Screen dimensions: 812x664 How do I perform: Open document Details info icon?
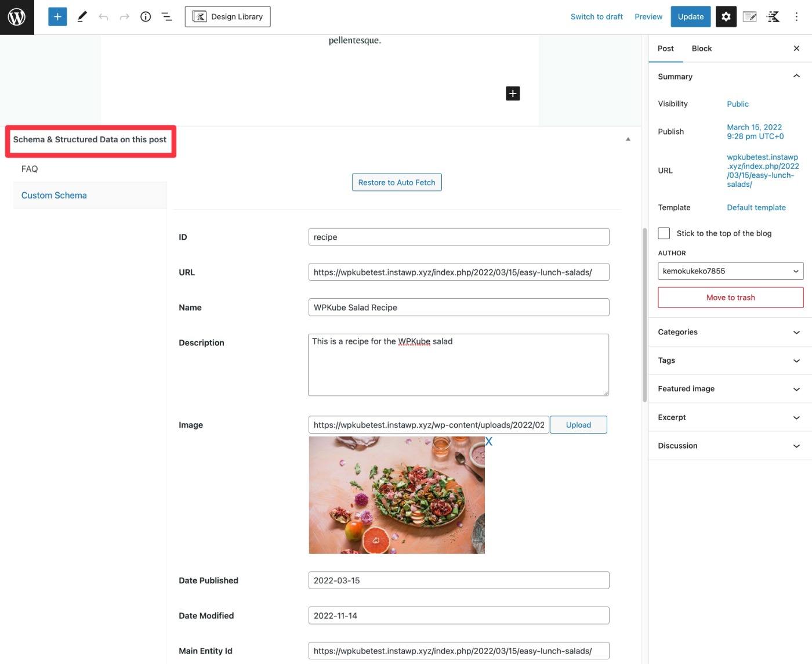coord(146,17)
